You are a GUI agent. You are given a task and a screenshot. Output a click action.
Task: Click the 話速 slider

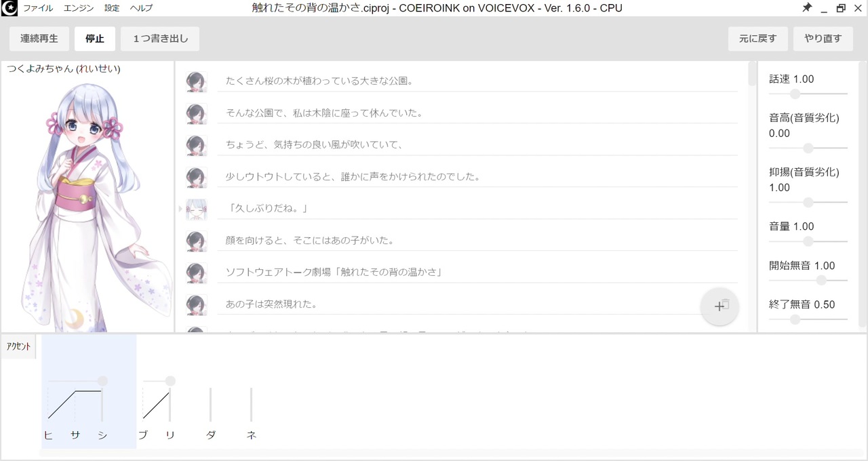[808, 94]
